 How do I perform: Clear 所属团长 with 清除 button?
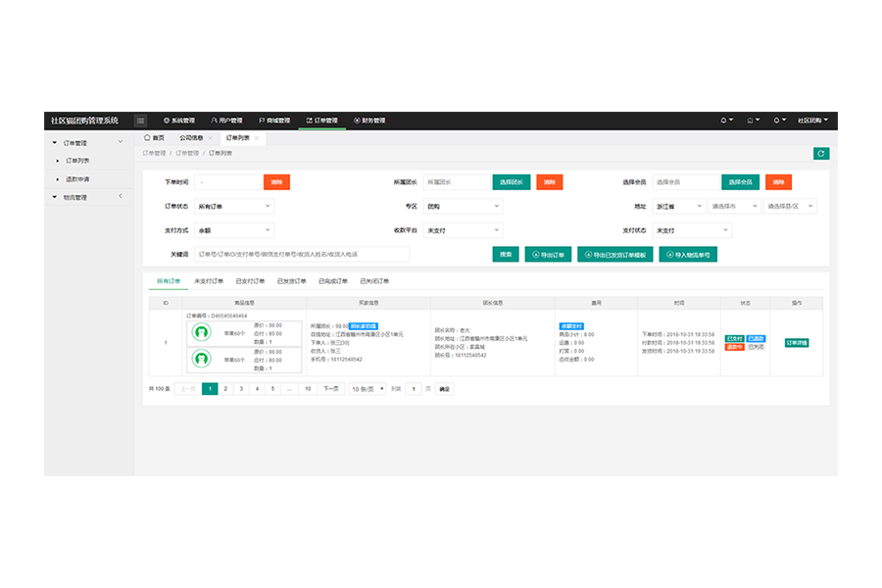pos(550,182)
